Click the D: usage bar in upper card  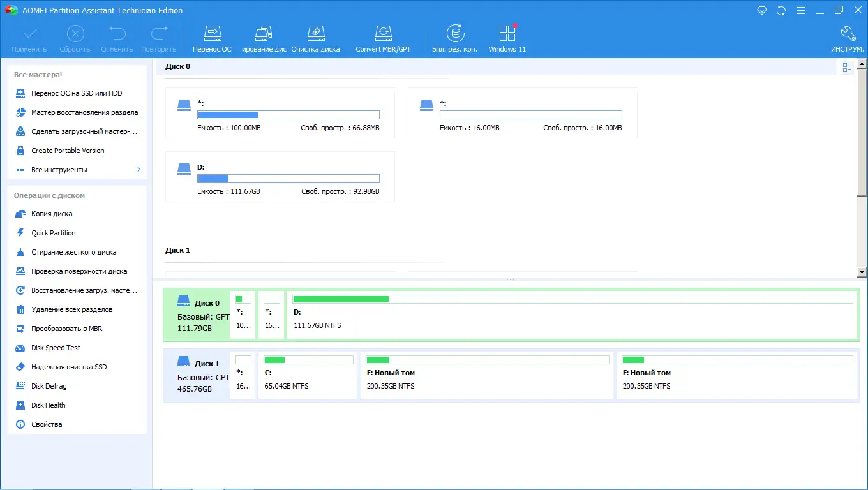(288, 179)
